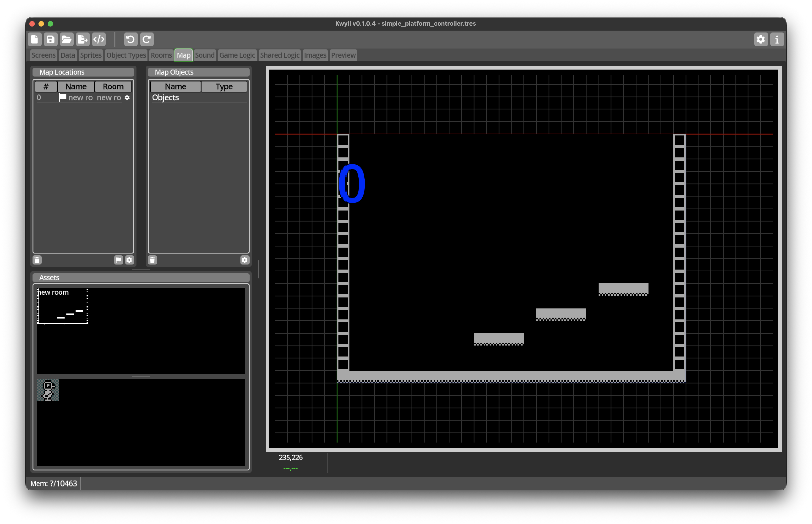Switch to the Data tab

(67, 55)
